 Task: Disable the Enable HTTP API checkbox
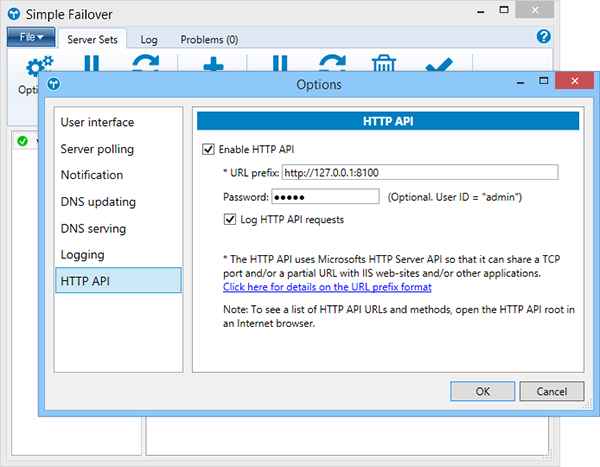(x=209, y=150)
